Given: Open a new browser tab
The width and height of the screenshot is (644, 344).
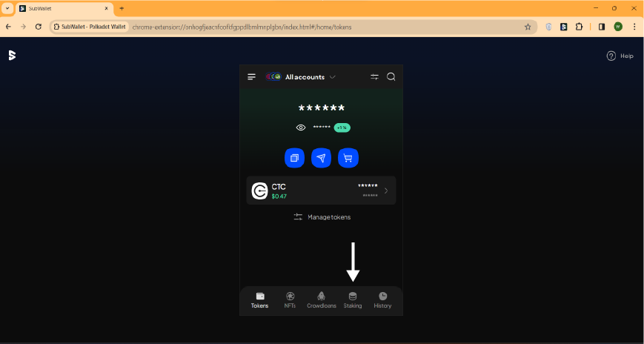Looking at the screenshot, I should tap(122, 8).
